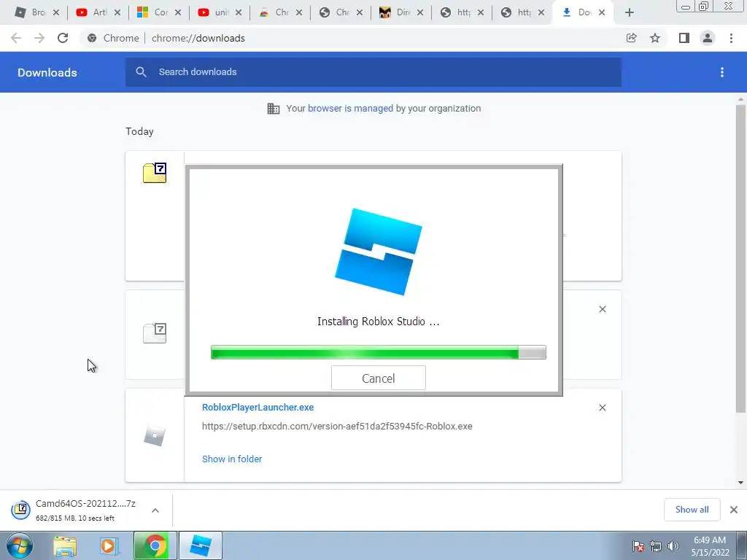Go forward to next page

coord(39,38)
